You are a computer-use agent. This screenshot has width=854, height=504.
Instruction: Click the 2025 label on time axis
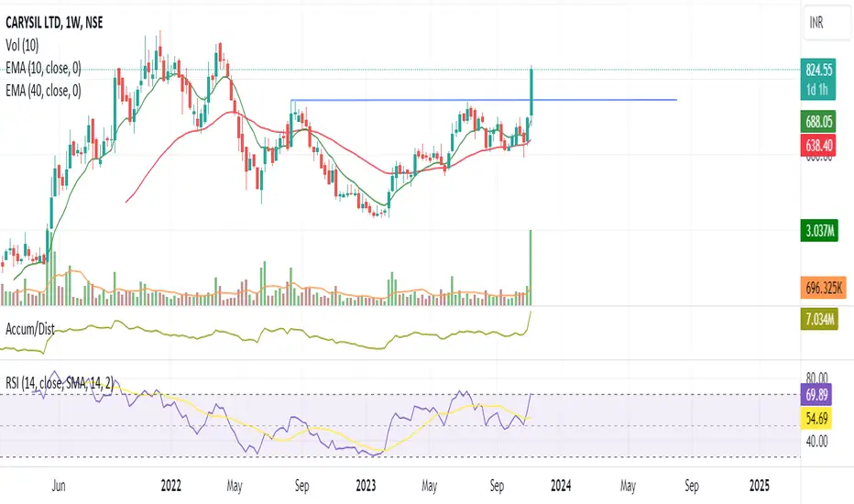[760, 486]
